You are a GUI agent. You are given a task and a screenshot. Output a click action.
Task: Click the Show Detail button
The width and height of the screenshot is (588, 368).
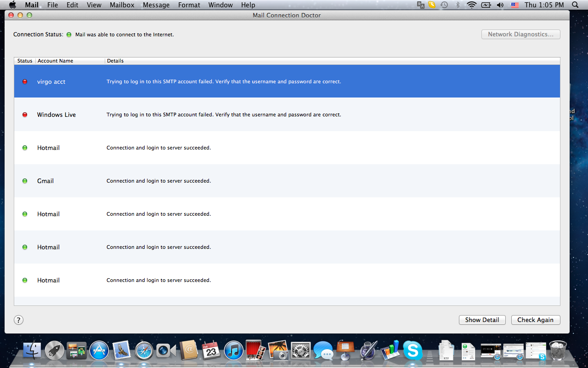point(482,320)
